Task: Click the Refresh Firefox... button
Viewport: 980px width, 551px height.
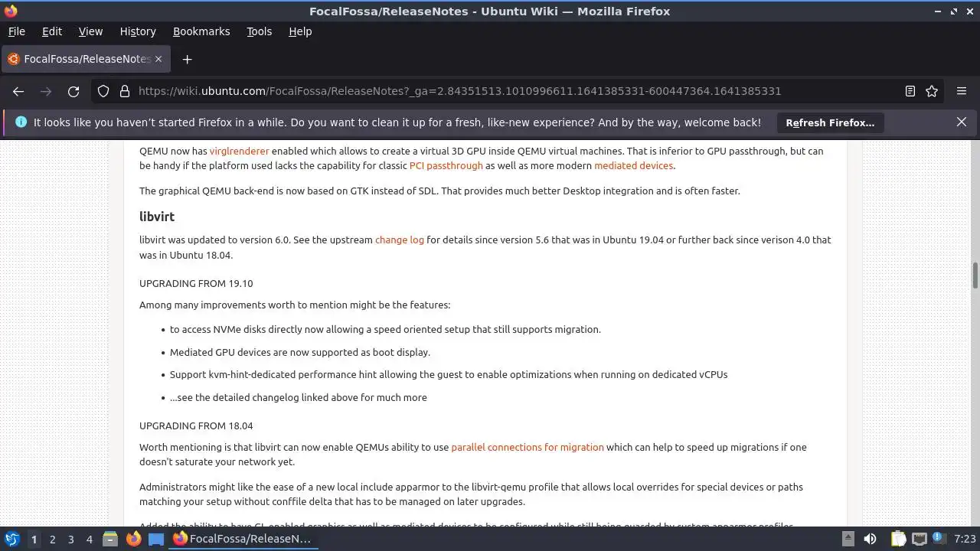Action: (x=830, y=122)
